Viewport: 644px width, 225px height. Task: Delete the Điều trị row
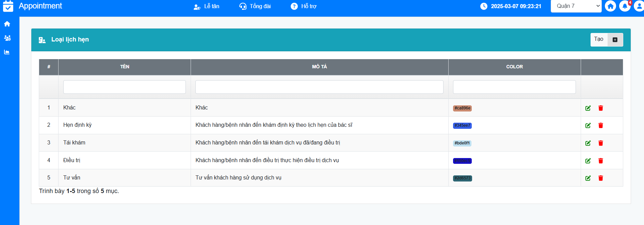pyautogui.click(x=600, y=161)
